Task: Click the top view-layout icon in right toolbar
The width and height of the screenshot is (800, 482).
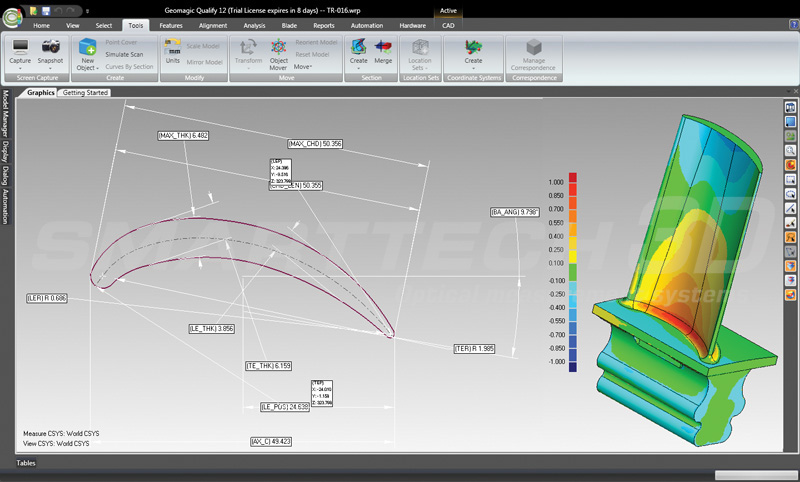Action: coord(790,108)
